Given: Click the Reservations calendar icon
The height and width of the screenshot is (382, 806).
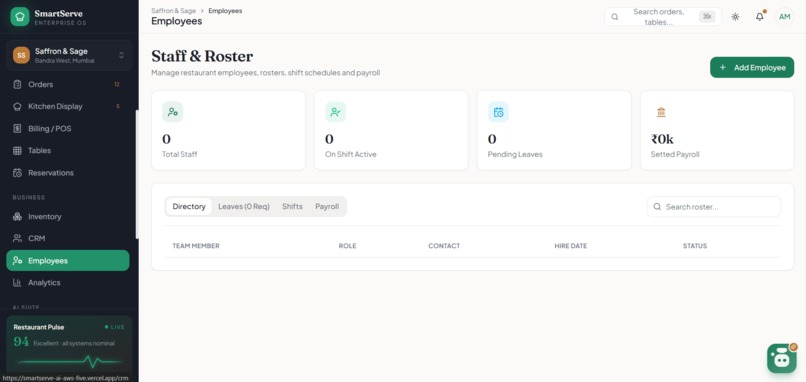Looking at the screenshot, I should [17, 173].
